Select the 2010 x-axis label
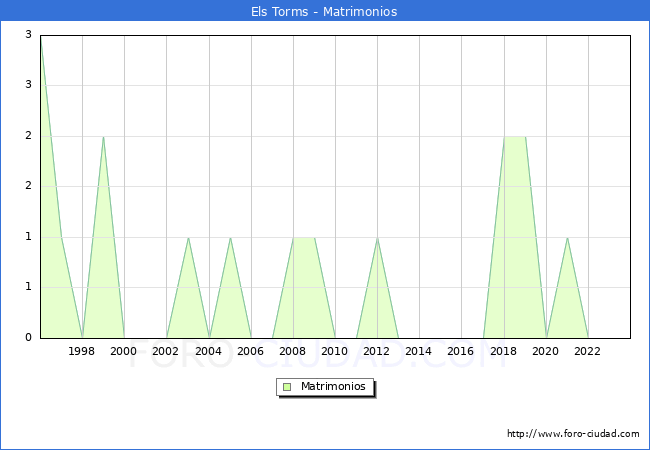This screenshot has height=450, width=650. [335, 351]
